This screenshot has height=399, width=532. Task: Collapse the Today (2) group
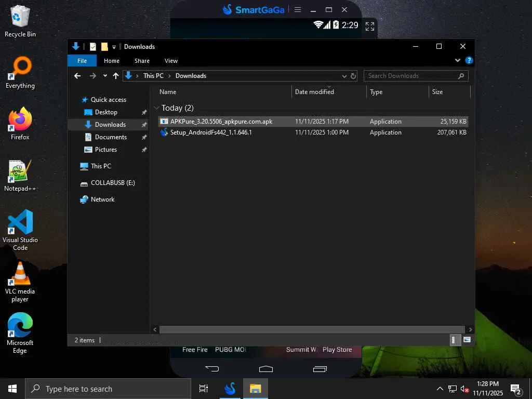click(156, 108)
